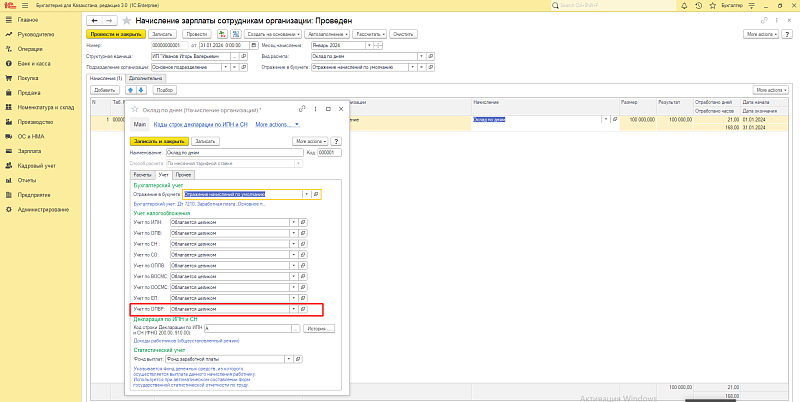The height and width of the screenshot is (402, 800).
Task: Click the move row up arrow
Action: pyautogui.click(x=130, y=90)
